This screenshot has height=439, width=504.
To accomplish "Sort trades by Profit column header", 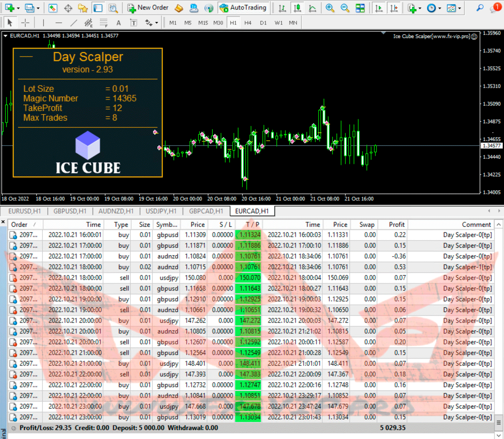I will 396,225.
